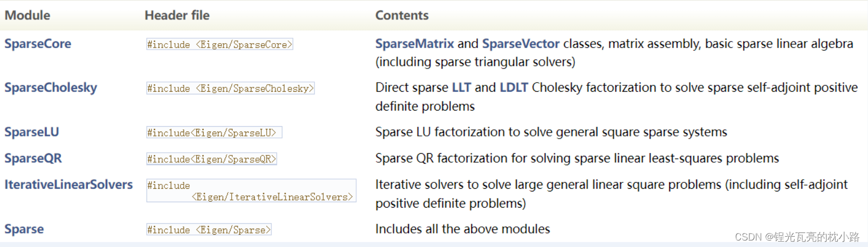Open the SparseCholesky module link

pyautogui.click(x=51, y=87)
